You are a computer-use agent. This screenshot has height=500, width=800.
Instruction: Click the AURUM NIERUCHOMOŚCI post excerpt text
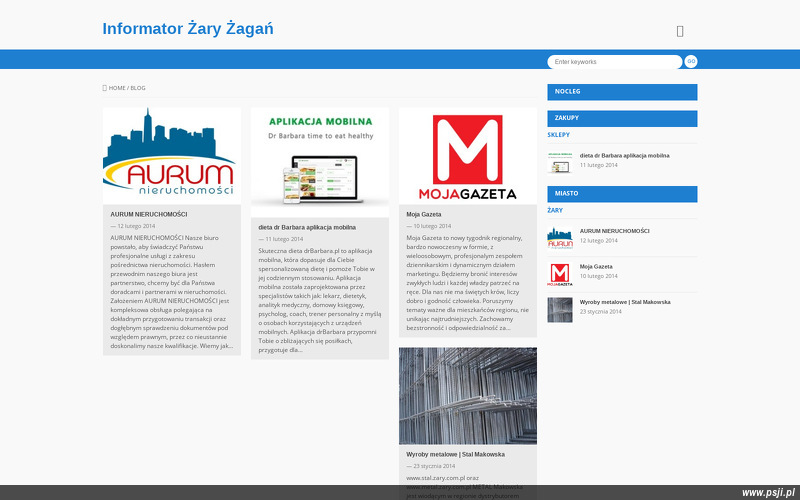click(171, 292)
